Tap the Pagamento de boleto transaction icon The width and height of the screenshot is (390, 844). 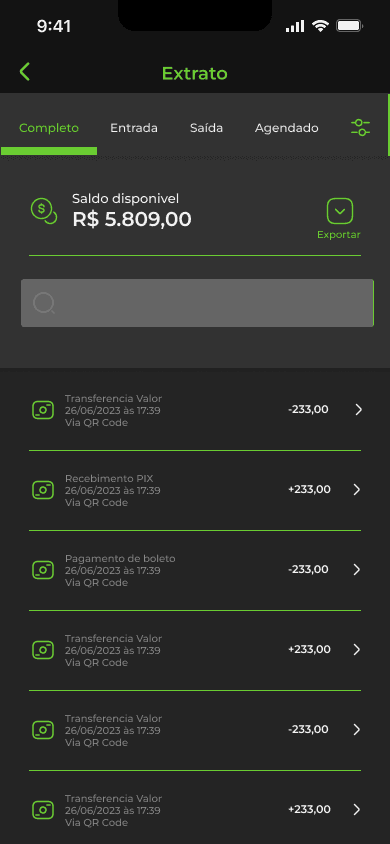click(43, 569)
